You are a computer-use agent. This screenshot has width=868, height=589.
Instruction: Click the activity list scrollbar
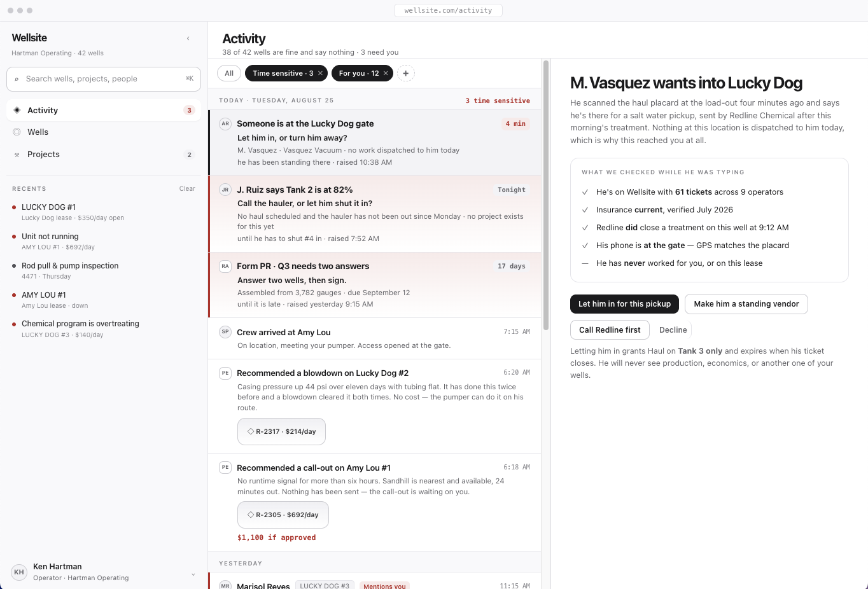point(545,195)
